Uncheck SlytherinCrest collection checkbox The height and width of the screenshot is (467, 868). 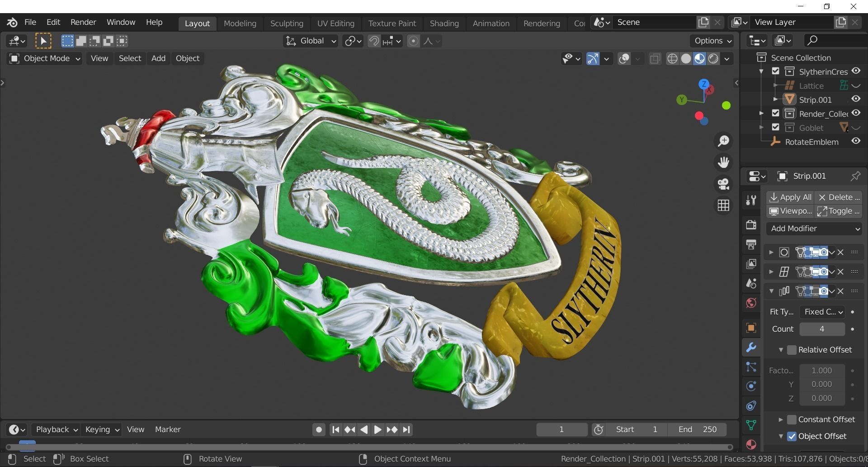tap(776, 71)
